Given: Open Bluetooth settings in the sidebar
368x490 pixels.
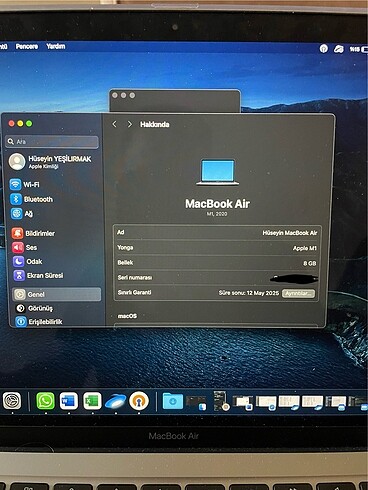Looking at the screenshot, I should click(x=32, y=199).
